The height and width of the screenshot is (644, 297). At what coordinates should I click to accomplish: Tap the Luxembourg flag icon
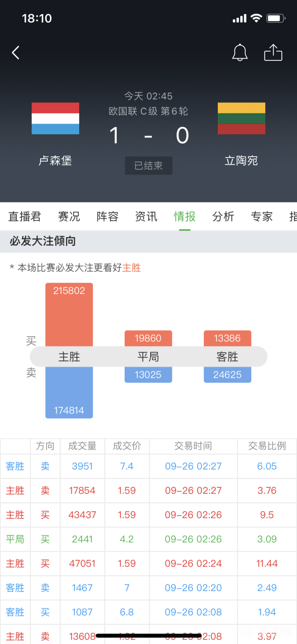[x=55, y=119]
